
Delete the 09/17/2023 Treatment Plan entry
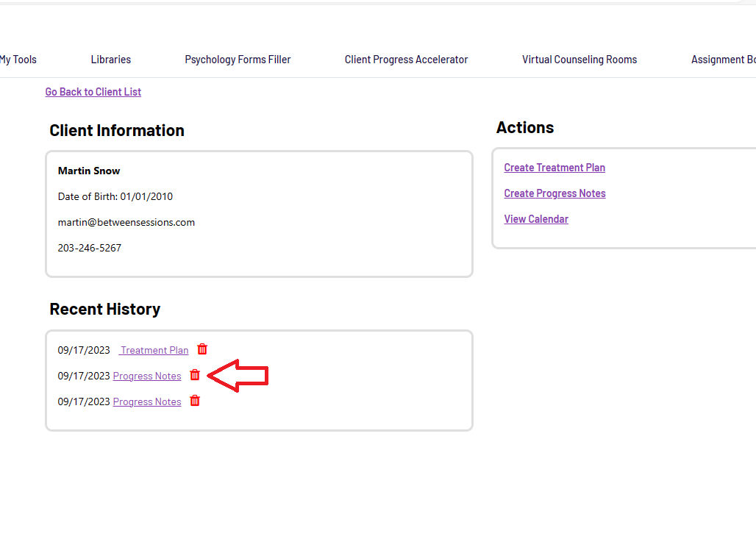202,349
